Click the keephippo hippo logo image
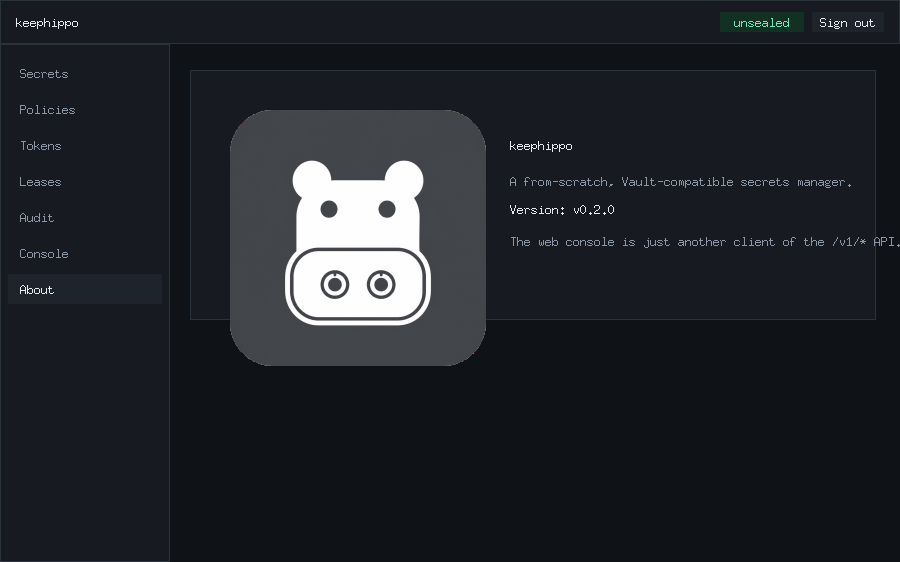The image size is (900, 562). click(358, 238)
